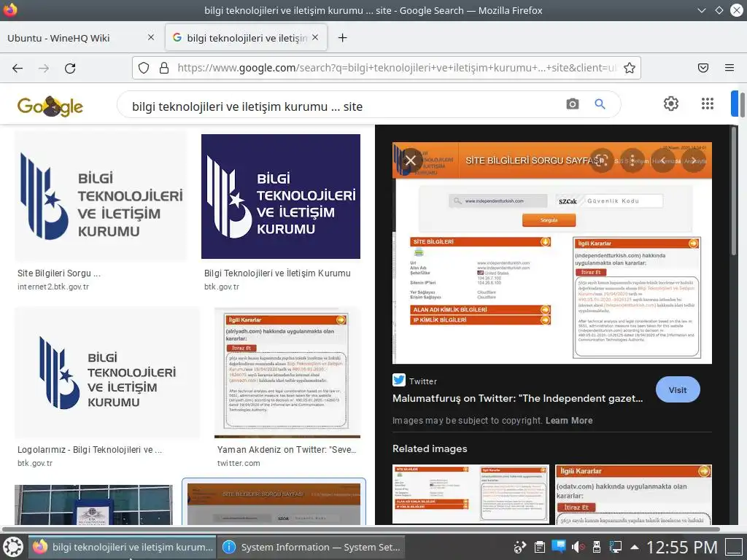
Task: Open the KDE application launcher
Action: click(13, 547)
